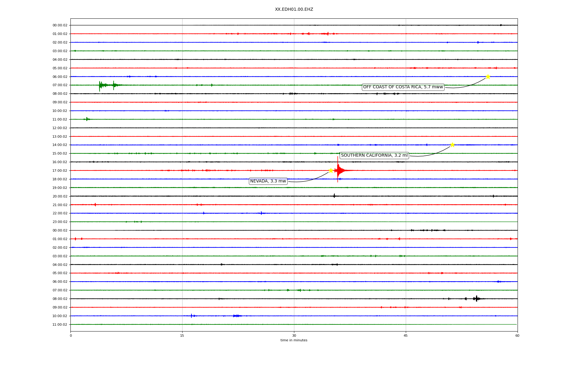
Task: Click the first 00:00:02 time label
Action: [60, 25]
